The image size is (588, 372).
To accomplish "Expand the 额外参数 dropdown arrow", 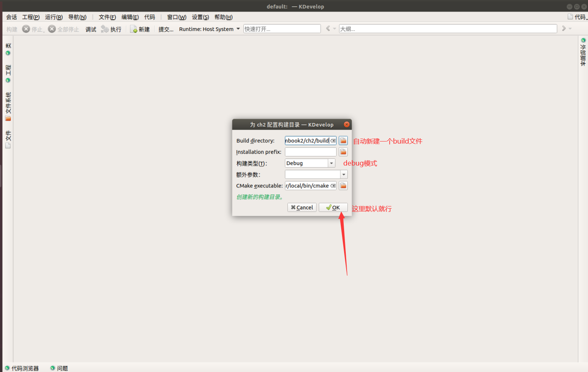I will click(344, 175).
